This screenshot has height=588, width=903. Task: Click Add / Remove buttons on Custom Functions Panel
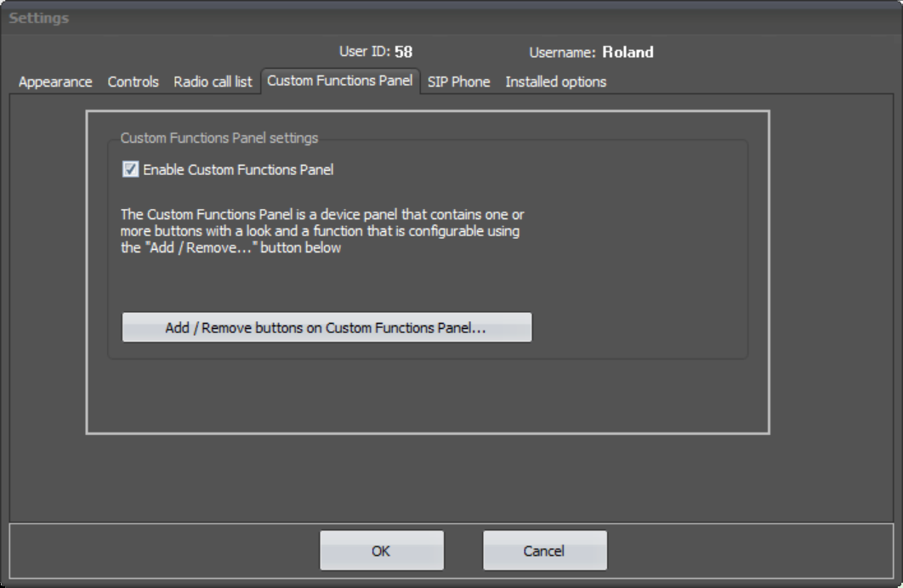327,327
